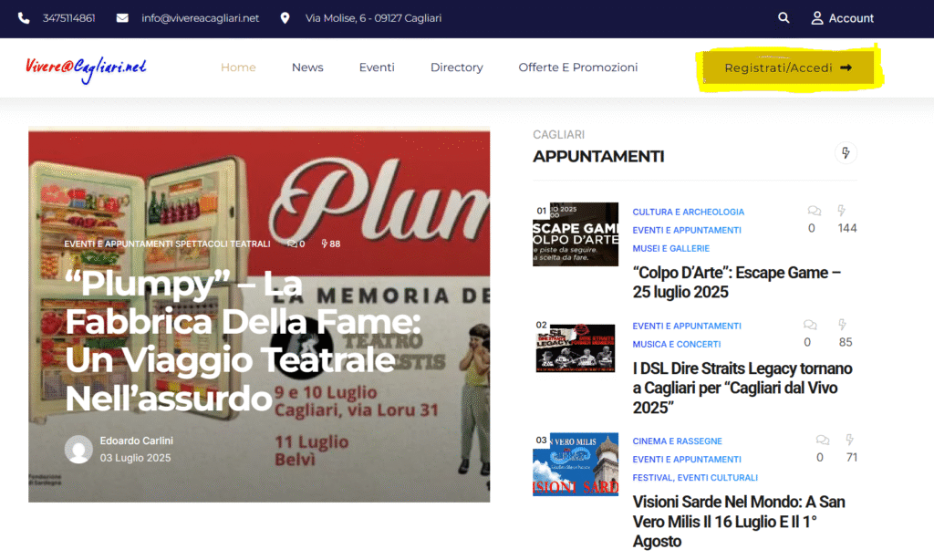Click arrow icon in Registrati/Accedi button

coord(846,67)
